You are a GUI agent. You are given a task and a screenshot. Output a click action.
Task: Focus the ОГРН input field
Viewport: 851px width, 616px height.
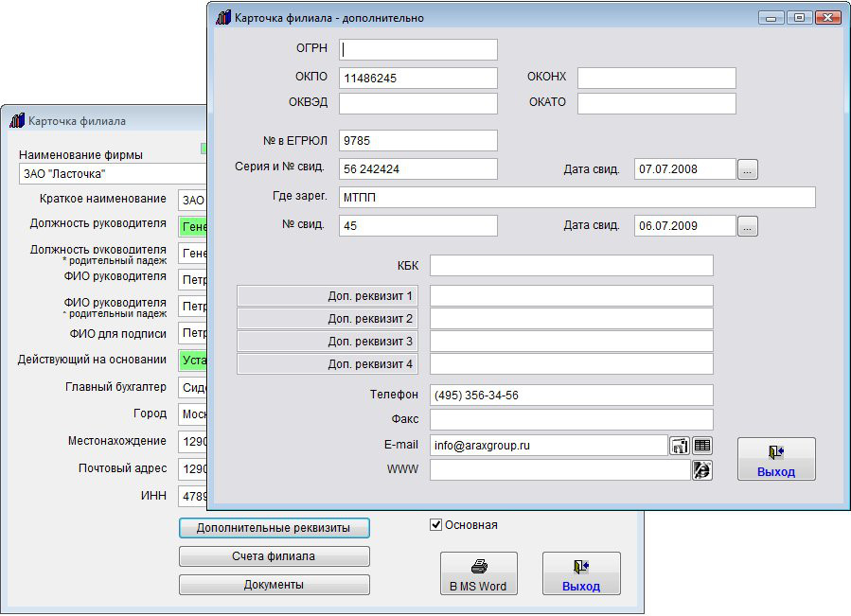click(x=417, y=49)
